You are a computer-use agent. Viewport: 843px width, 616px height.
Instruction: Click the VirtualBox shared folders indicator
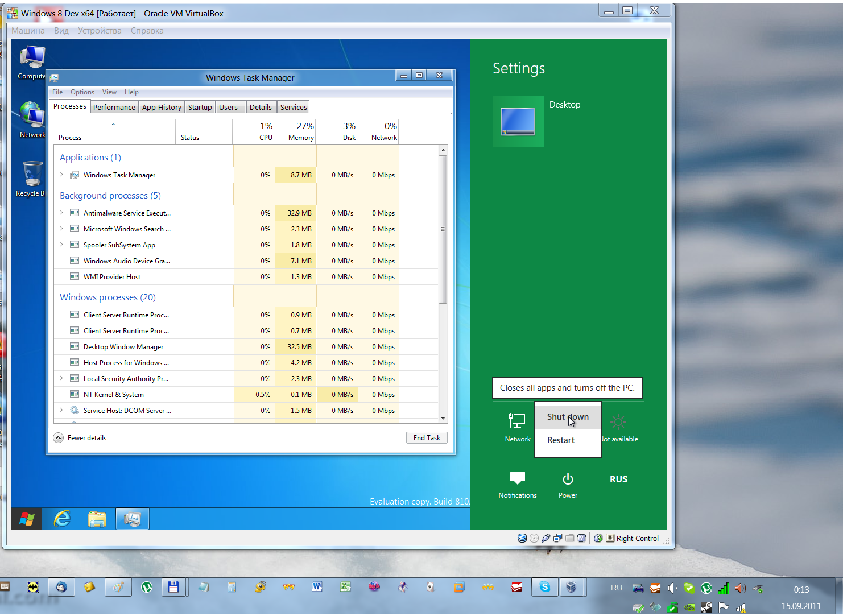point(569,538)
